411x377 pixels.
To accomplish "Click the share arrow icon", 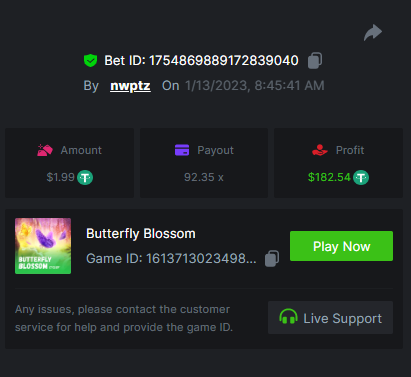I will click(x=373, y=33).
